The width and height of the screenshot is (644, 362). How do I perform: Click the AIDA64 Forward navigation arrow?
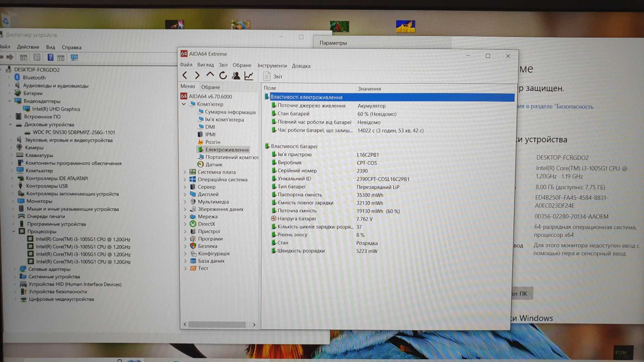point(197,75)
